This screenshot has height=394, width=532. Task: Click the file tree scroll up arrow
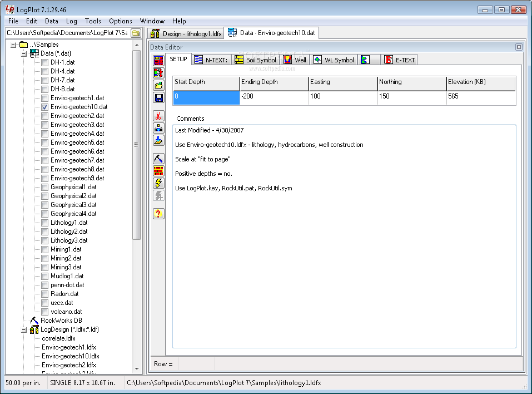[137, 45]
